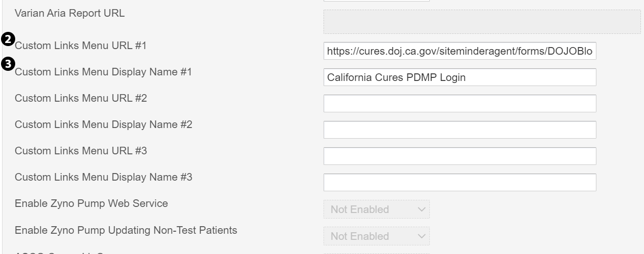Click the Custom Links Menu URL #3 input box
The height and width of the screenshot is (254, 644).
[459, 156]
